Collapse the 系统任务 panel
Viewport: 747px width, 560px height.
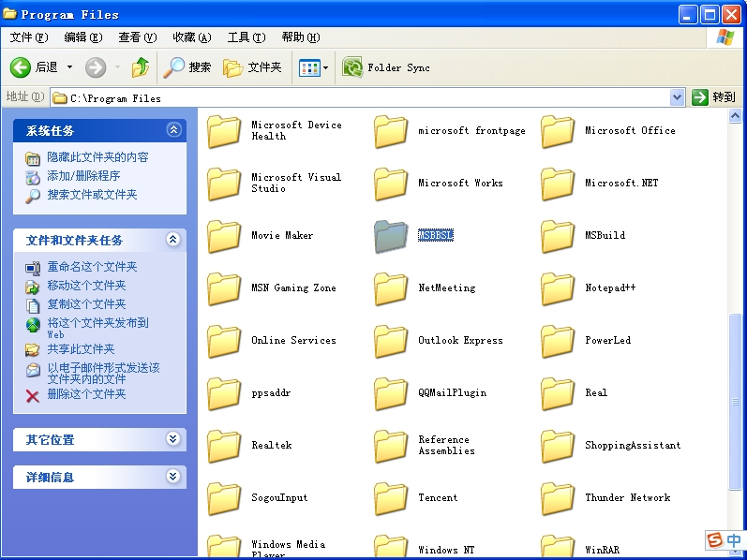[x=172, y=130]
